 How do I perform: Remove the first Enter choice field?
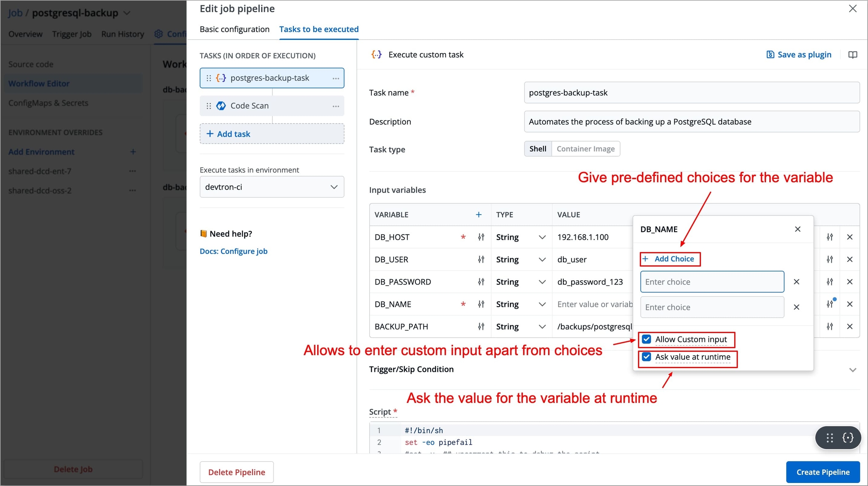(x=796, y=282)
